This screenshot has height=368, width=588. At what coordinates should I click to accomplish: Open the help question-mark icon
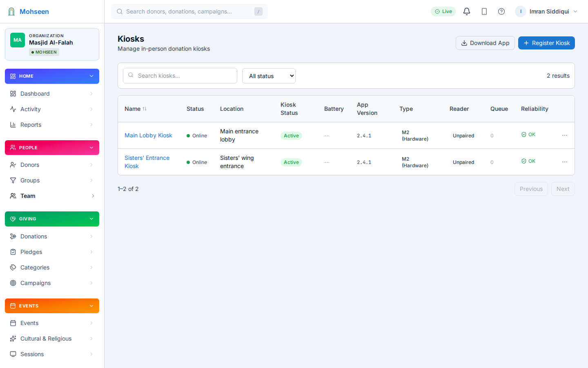tap(501, 11)
